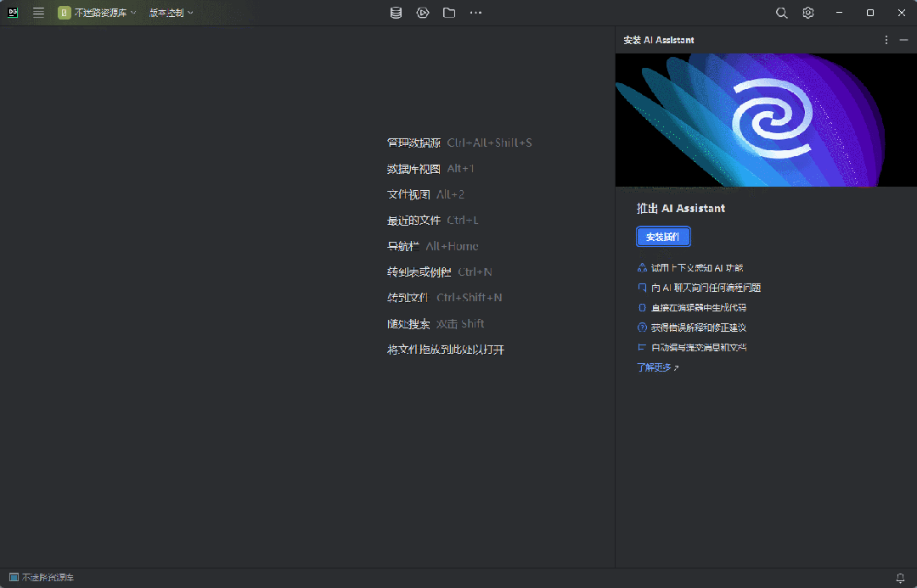Image resolution: width=917 pixels, height=588 pixels.
Task: Click the 随处搜索 hint text
Action: 408,324
